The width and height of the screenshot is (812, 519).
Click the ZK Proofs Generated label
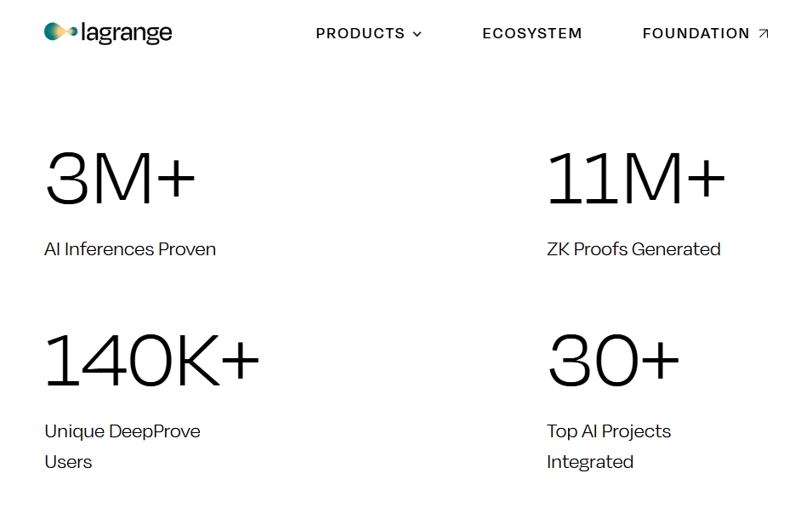(x=633, y=249)
